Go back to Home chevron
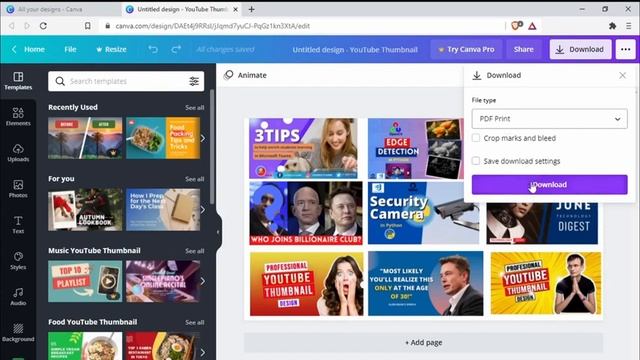 click(x=14, y=49)
